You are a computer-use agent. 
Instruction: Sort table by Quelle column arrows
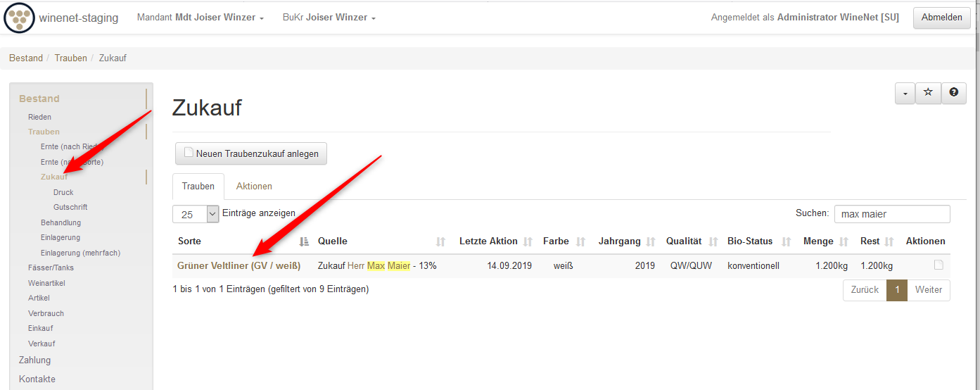pos(440,241)
